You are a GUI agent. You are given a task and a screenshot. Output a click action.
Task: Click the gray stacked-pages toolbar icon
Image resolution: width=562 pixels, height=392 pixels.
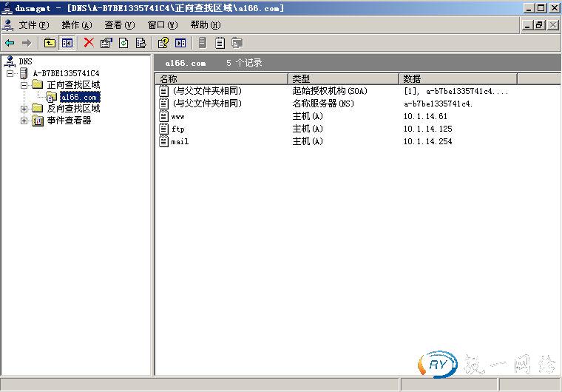pyautogui.click(x=237, y=43)
